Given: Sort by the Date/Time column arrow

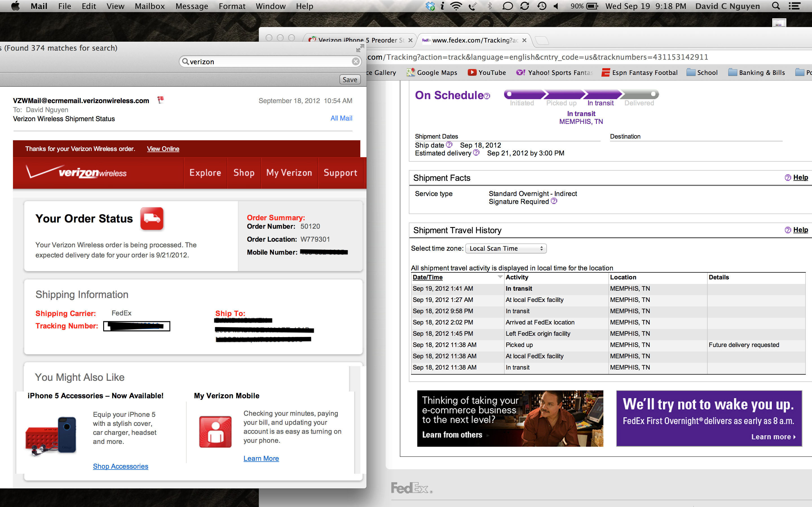Looking at the screenshot, I should (x=500, y=277).
